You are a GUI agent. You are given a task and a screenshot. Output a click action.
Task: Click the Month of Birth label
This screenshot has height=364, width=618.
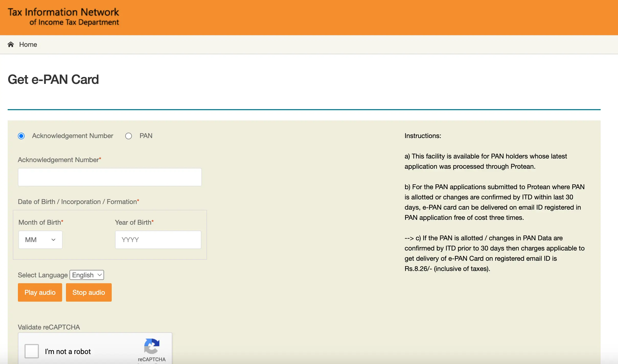pyautogui.click(x=41, y=222)
